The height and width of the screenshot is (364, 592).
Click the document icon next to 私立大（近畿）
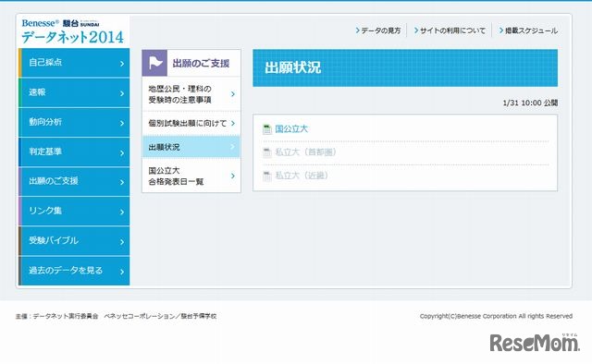(267, 176)
